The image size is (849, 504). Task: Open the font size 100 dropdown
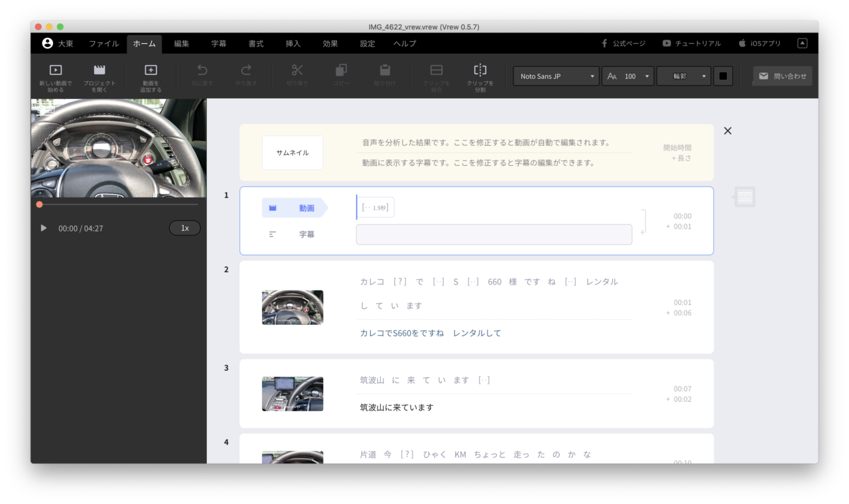click(628, 76)
